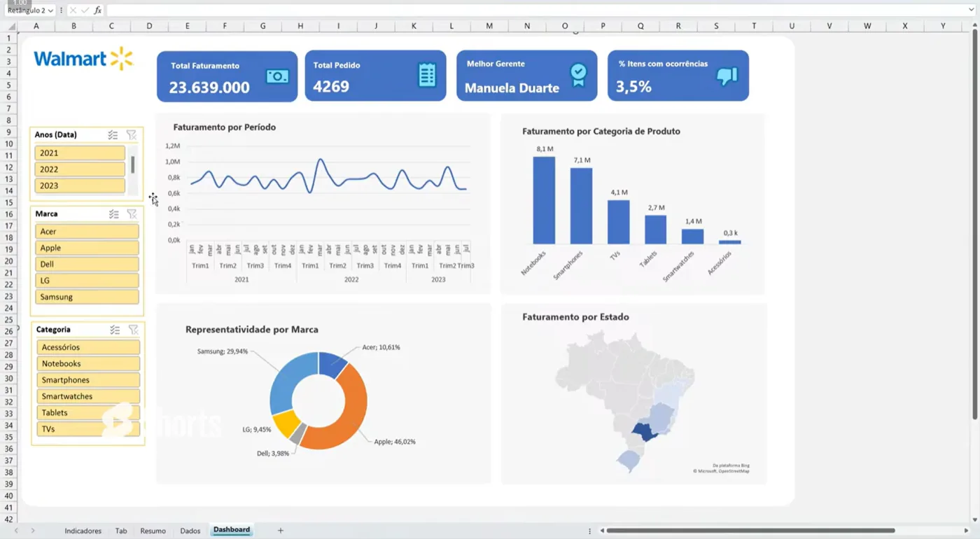This screenshot has height=539, width=980.
Task: Select row 15 header
Action: (x=9, y=202)
